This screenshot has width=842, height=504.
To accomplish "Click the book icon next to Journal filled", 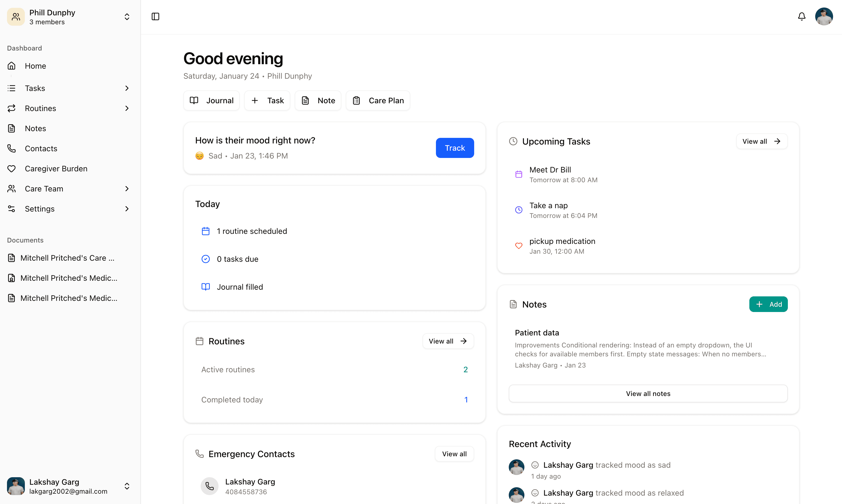I will click(x=206, y=287).
